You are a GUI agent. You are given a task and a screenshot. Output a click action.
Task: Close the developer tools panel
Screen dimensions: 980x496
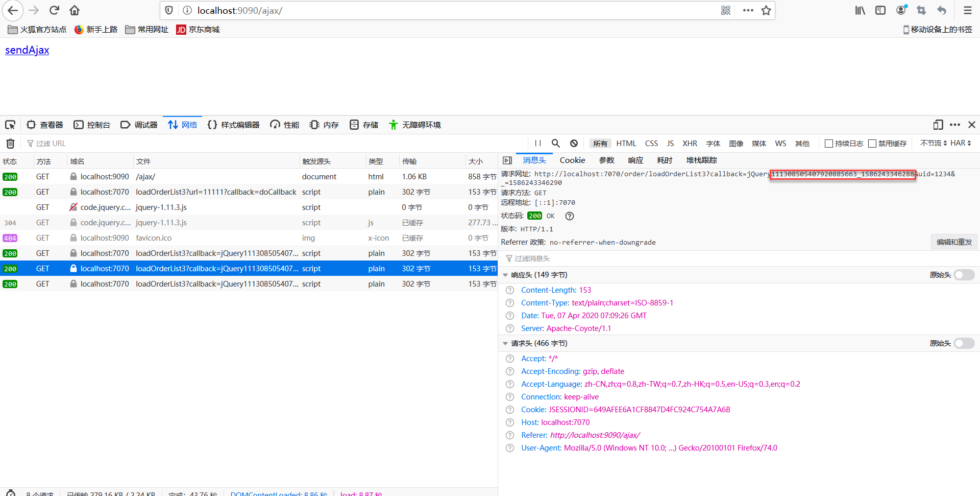(x=972, y=125)
